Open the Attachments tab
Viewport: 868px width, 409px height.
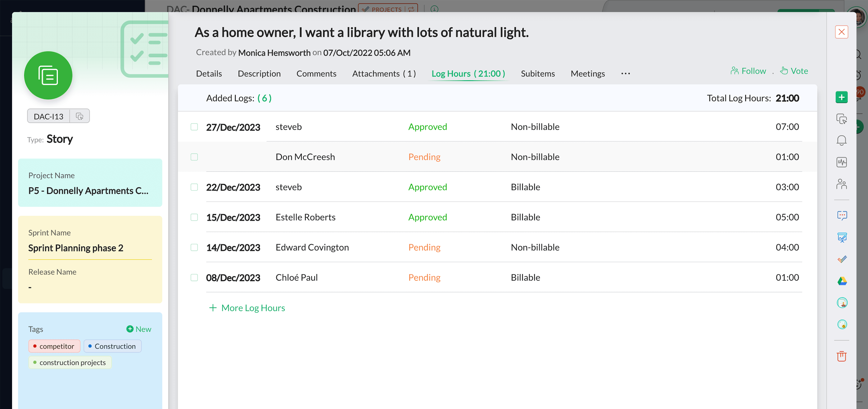coord(384,74)
